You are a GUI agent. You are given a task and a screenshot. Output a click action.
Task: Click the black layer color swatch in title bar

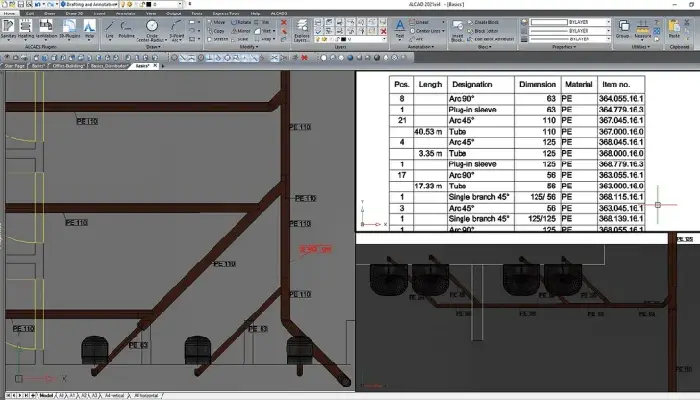[x=148, y=4]
